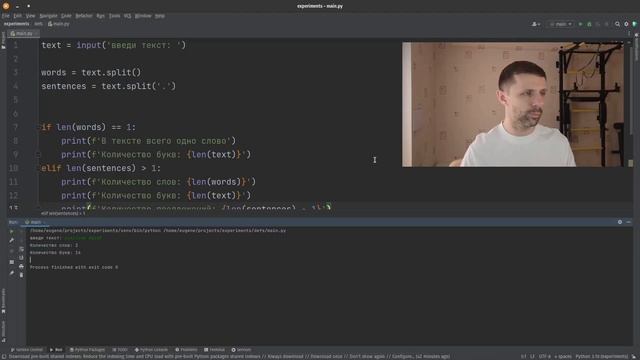Open the Help menu
The width and height of the screenshot is (640, 360).
click(x=160, y=16)
